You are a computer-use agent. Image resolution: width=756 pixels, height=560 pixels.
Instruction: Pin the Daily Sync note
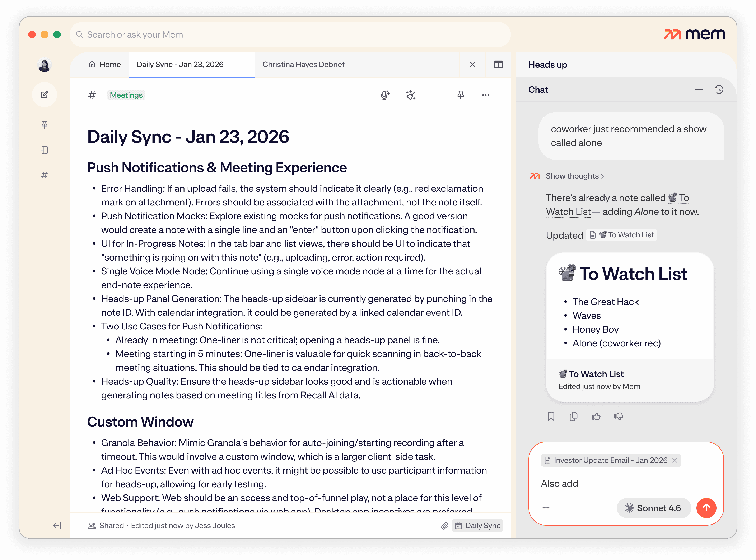click(x=460, y=95)
